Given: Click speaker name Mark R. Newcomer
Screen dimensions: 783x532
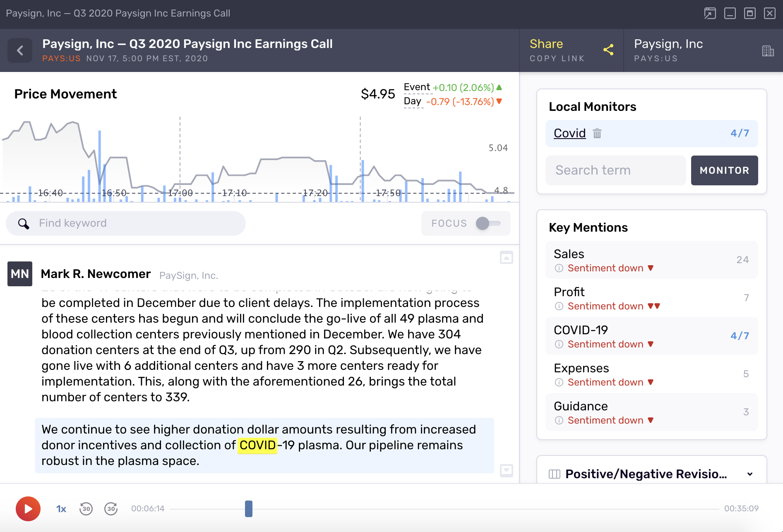Looking at the screenshot, I should click(96, 274).
